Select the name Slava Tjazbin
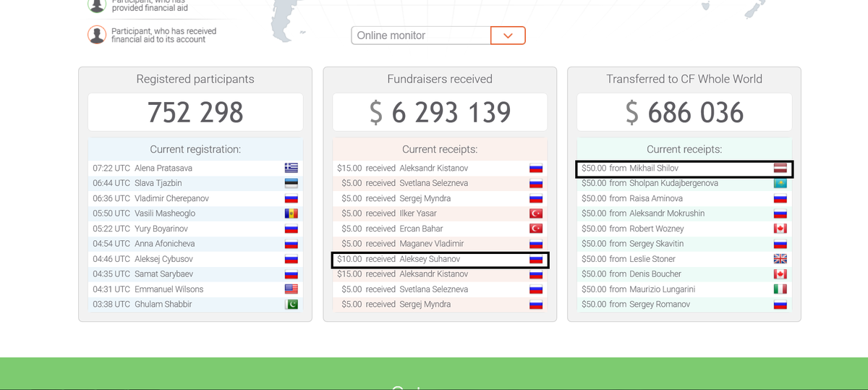The image size is (868, 390). point(158,183)
